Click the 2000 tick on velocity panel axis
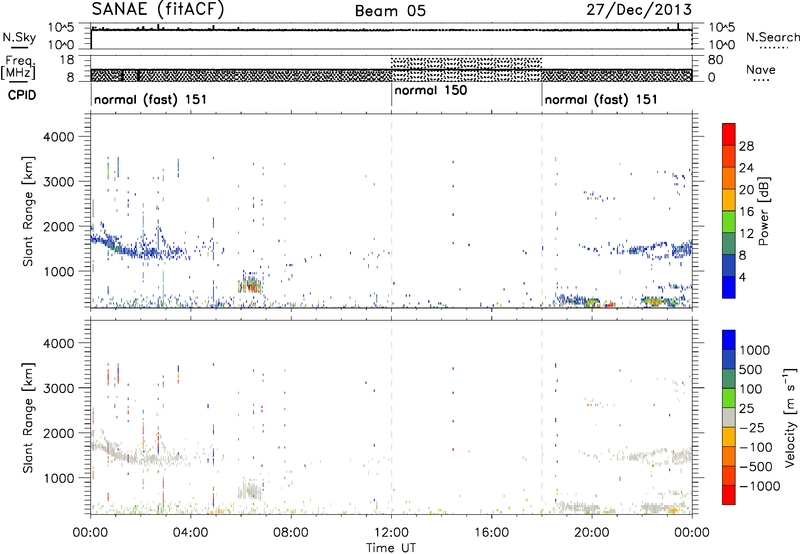The image size is (800, 554). [x=58, y=433]
